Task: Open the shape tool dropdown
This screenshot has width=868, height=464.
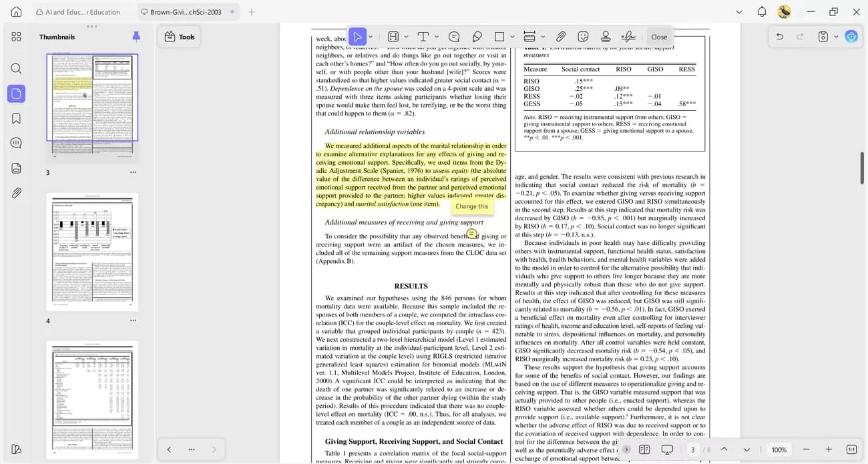Action: pyautogui.click(x=512, y=37)
